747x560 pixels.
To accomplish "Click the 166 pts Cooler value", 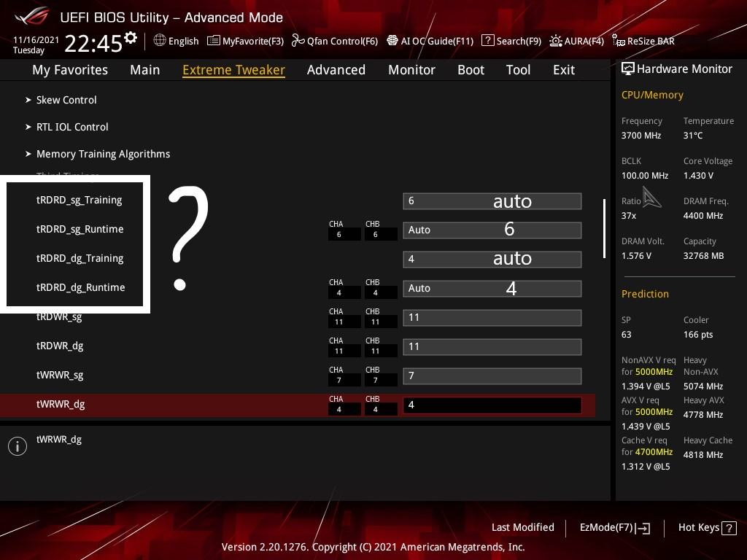I will point(698,335).
